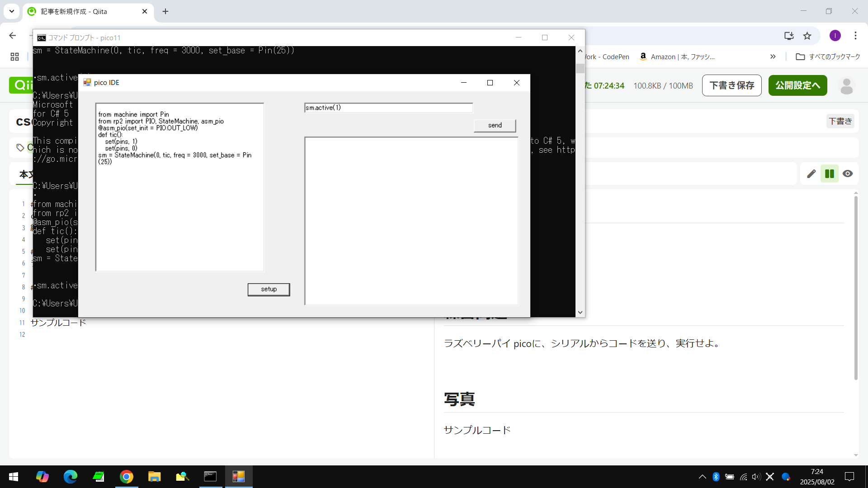Click the sm.active(1) command input field
Screen dimensions: 868x488
388,108
